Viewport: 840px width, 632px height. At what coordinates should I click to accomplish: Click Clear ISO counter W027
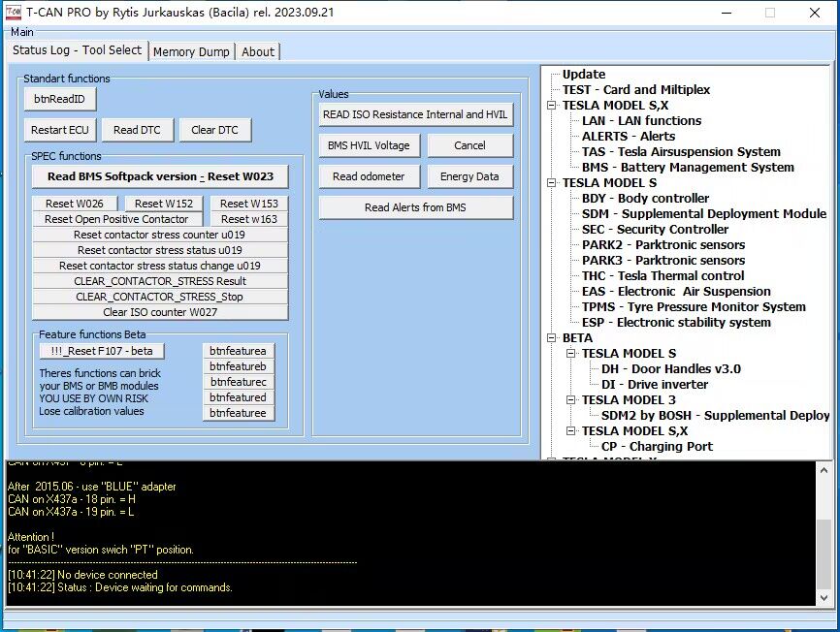[x=160, y=312]
